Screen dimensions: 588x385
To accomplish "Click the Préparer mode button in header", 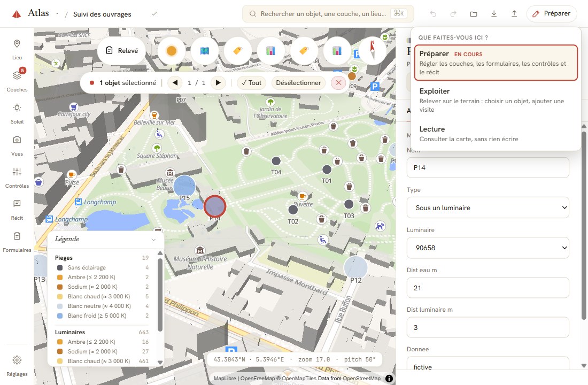I will (552, 14).
